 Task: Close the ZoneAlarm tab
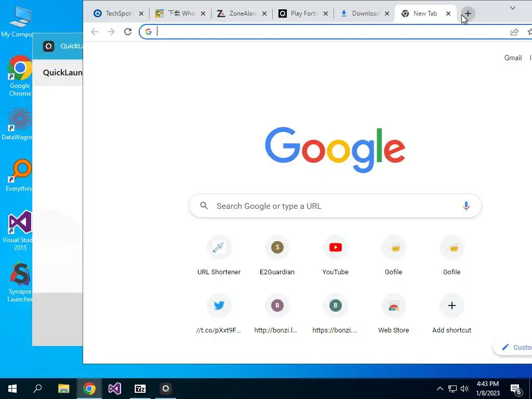pyautogui.click(x=264, y=14)
